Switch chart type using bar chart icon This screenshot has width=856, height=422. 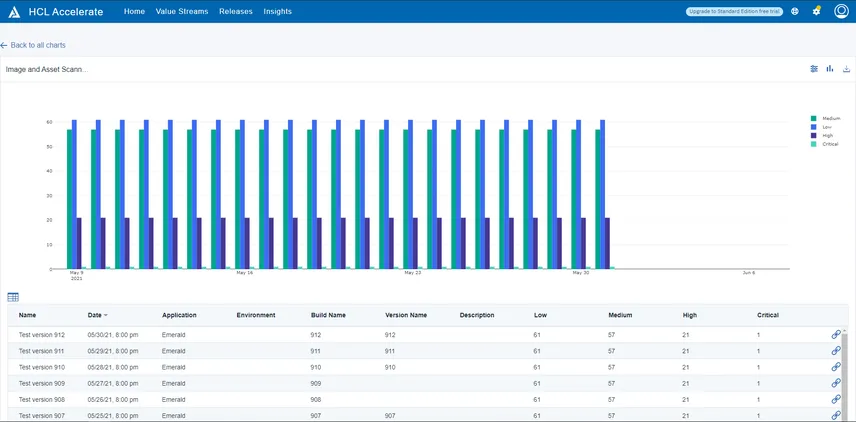coord(830,69)
